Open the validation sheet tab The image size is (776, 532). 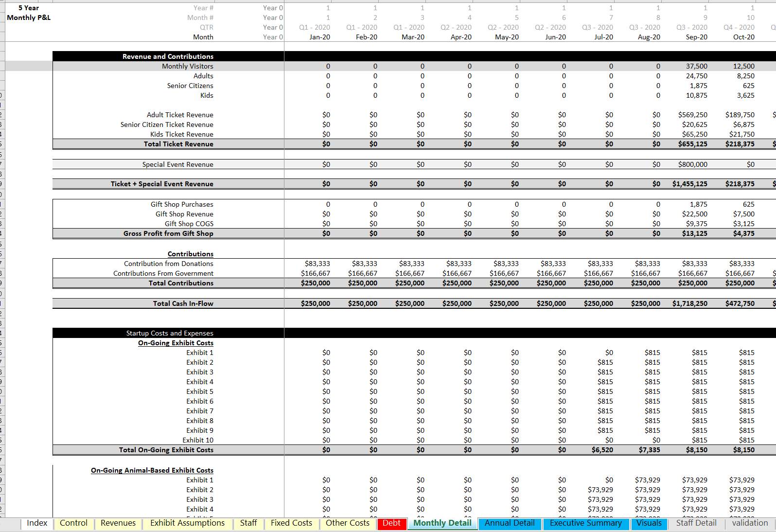pos(750,523)
